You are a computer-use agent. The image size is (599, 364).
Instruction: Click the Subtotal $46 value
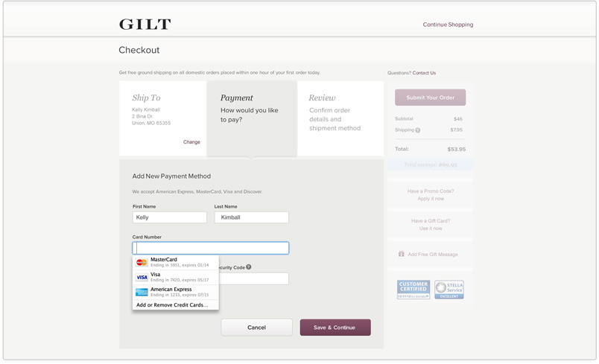click(458, 119)
